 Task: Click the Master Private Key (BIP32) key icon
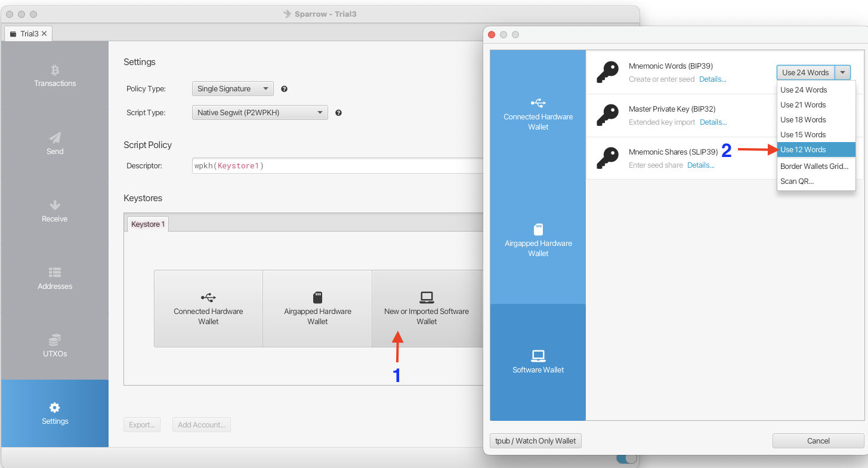tap(607, 115)
